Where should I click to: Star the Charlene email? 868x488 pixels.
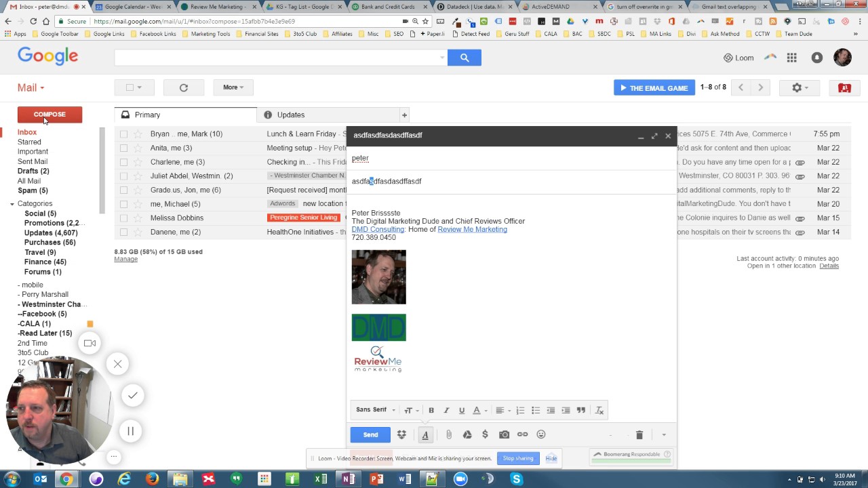pyautogui.click(x=138, y=162)
